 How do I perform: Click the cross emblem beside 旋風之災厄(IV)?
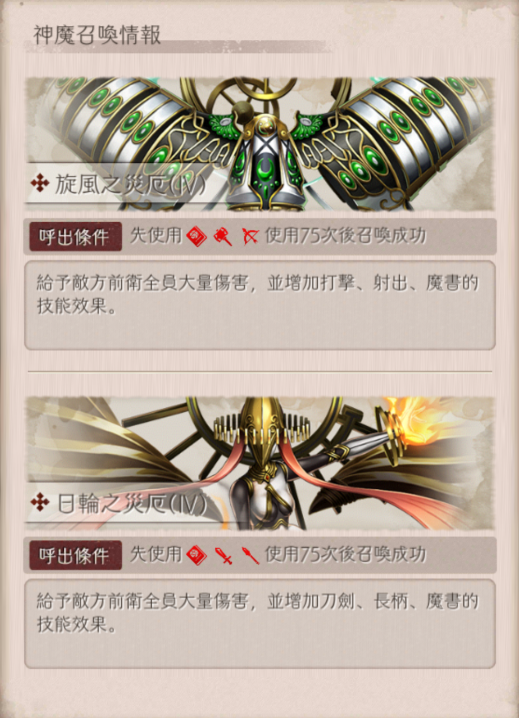tap(40, 184)
